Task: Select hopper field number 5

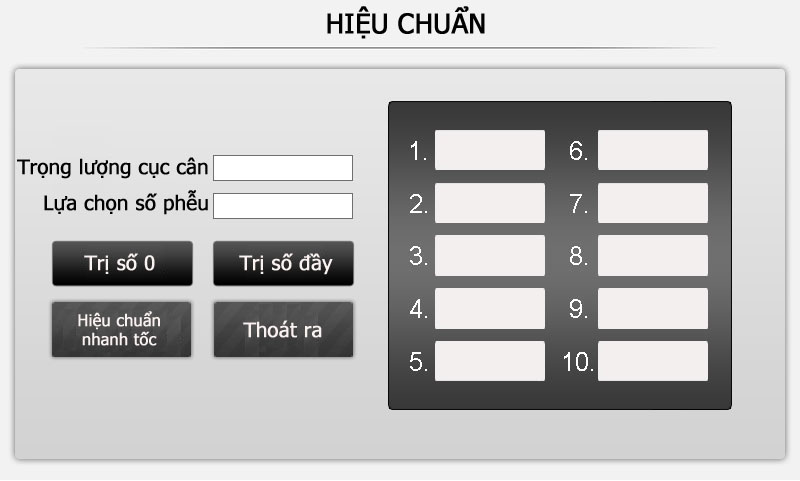Action: (490, 361)
